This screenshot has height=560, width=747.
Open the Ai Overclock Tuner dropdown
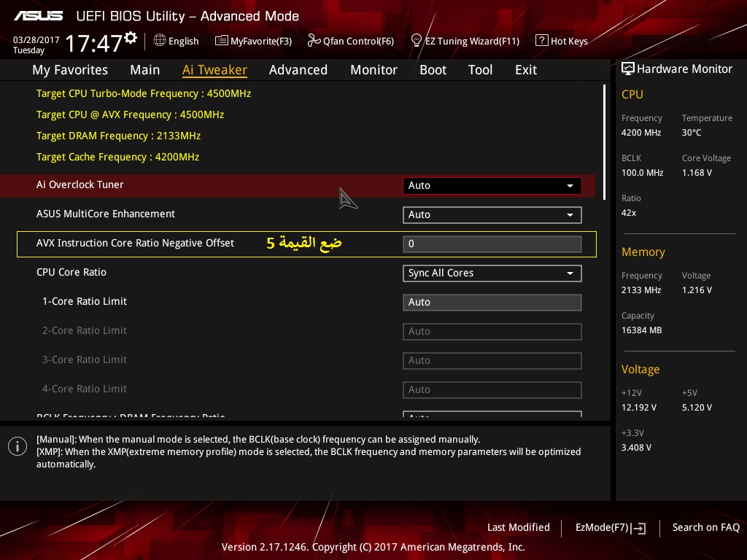coord(492,186)
